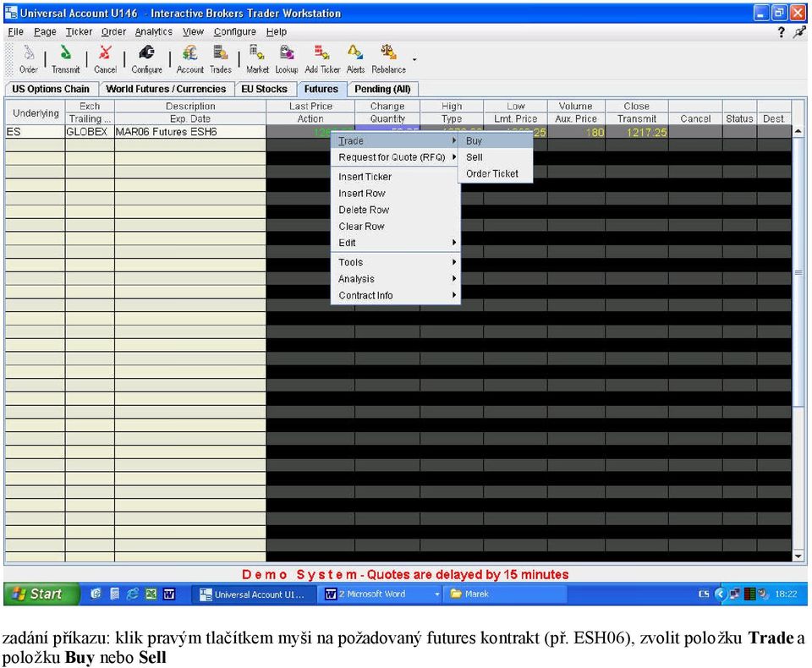Image resolution: width=812 pixels, height=668 pixels.
Task: Click the Last Price column header
Action: point(310,107)
